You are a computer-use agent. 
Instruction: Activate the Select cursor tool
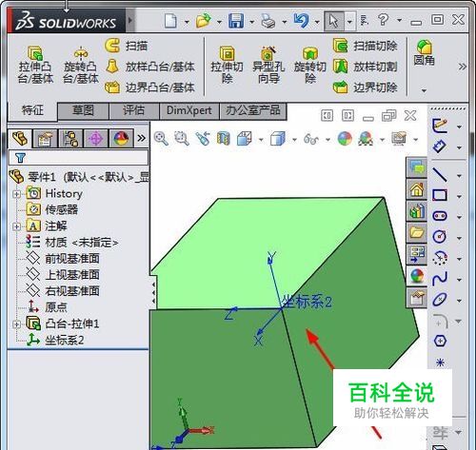(x=333, y=21)
